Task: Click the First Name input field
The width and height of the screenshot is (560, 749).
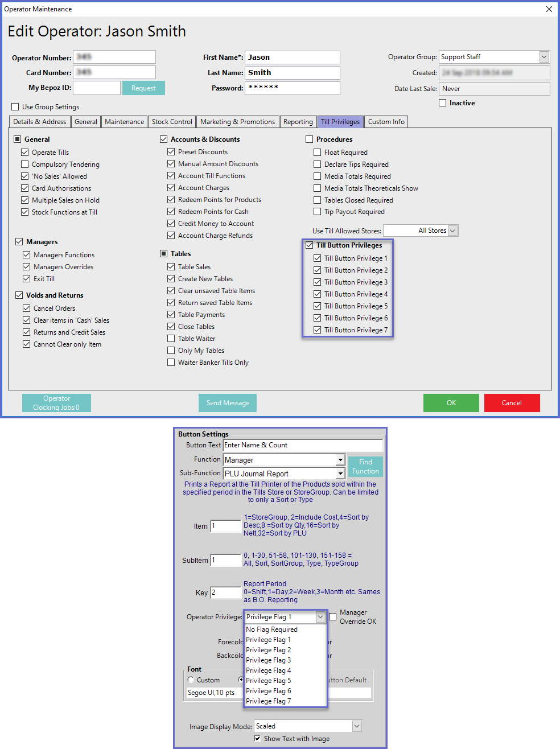Action: [x=293, y=57]
